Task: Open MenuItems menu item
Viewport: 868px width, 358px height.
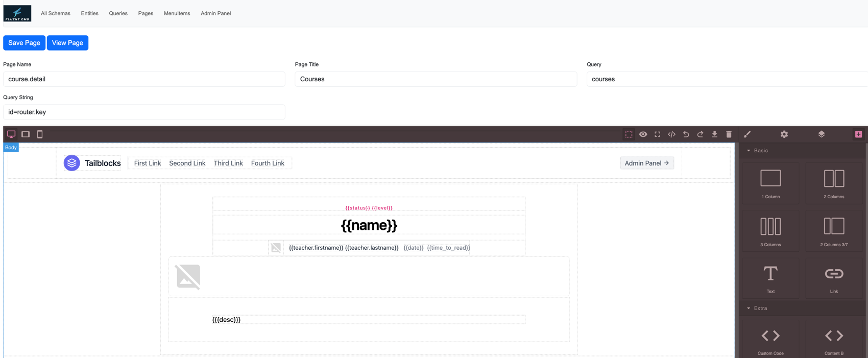Action: (177, 13)
